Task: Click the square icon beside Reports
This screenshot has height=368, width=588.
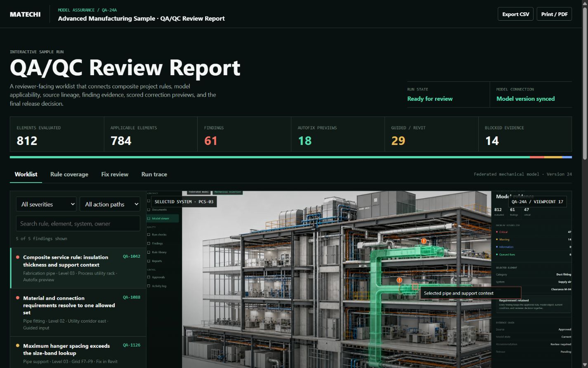Action: click(x=149, y=261)
